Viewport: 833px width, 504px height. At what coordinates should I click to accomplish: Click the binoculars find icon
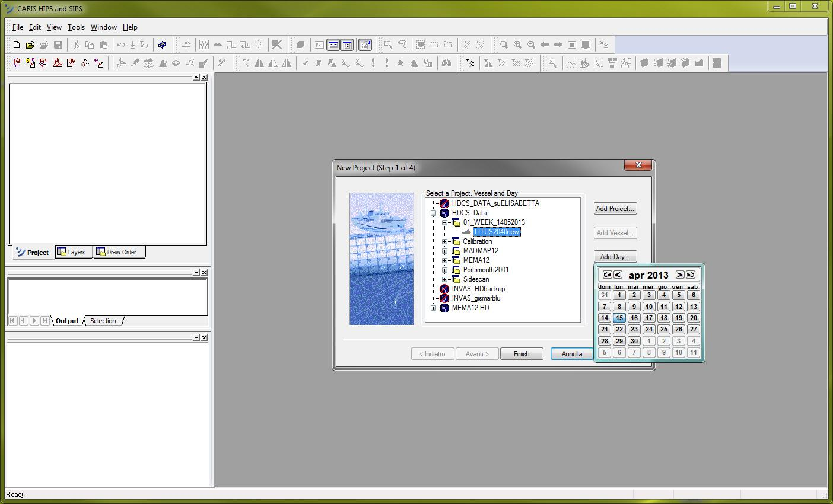coord(446,63)
